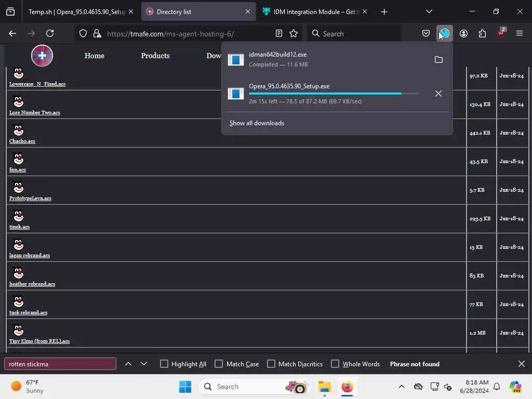Open Copilot preview icon in taskbar
The width and height of the screenshot is (532, 399).
515,387
